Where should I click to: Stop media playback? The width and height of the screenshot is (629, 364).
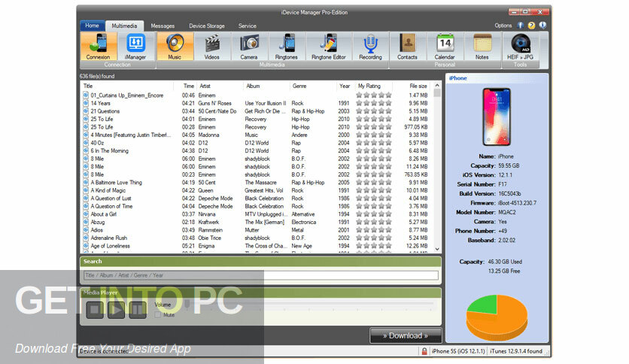pyautogui.click(x=95, y=309)
